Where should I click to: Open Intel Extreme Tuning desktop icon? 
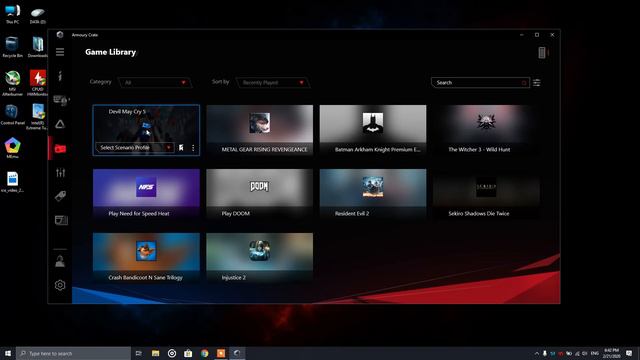pyautogui.click(x=38, y=116)
